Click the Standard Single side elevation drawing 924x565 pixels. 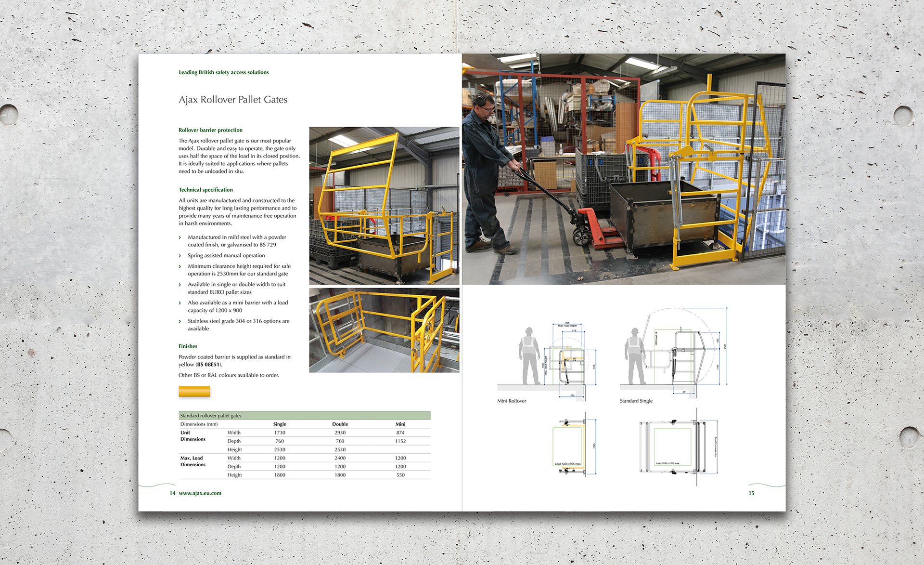tap(674, 353)
